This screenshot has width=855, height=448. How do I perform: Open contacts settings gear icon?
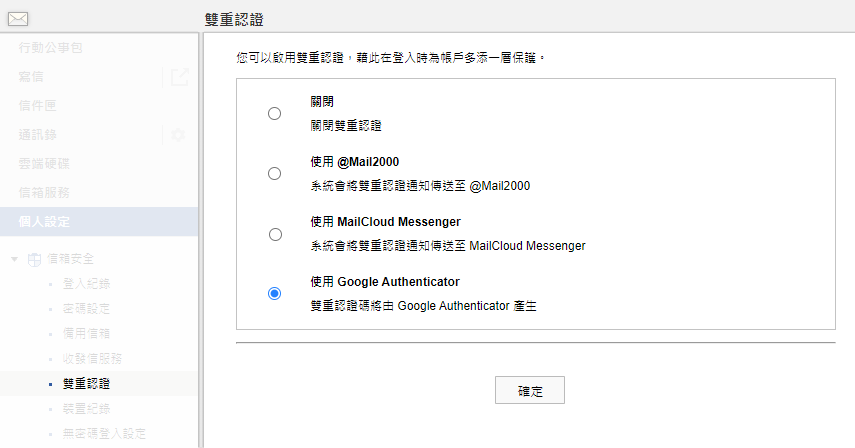coord(178,135)
